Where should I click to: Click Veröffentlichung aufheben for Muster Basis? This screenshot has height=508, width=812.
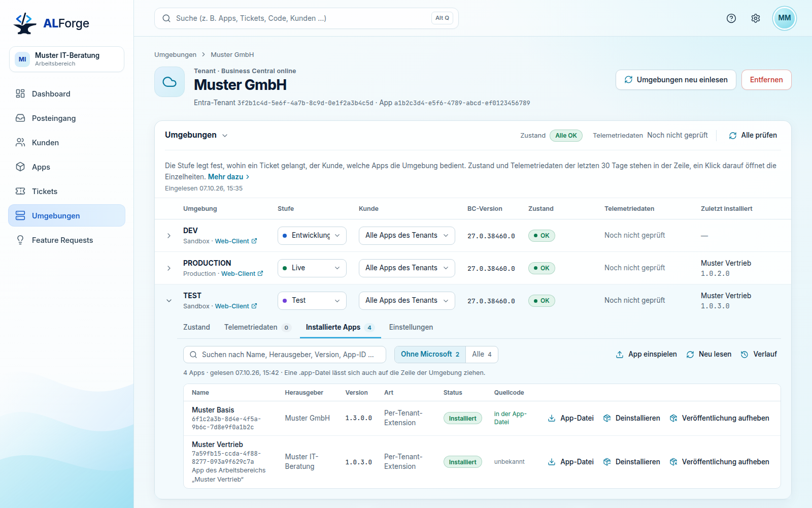pos(720,418)
